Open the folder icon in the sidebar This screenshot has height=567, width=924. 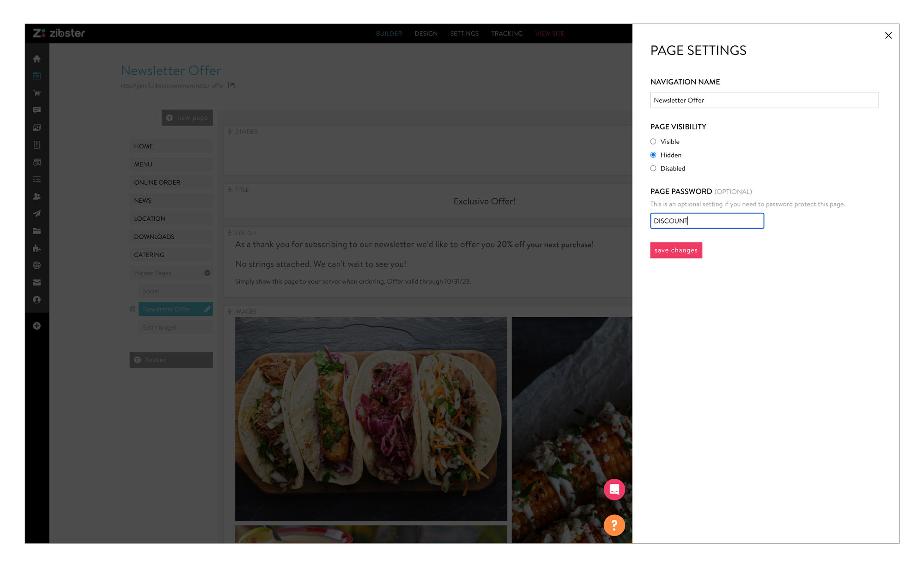tap(37, 231)
